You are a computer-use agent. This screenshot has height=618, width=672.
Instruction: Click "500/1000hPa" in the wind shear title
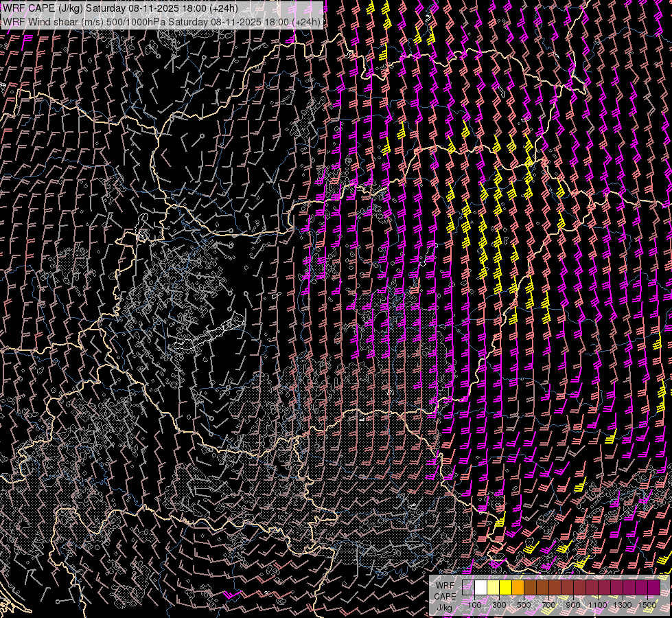tap(137, 22)
